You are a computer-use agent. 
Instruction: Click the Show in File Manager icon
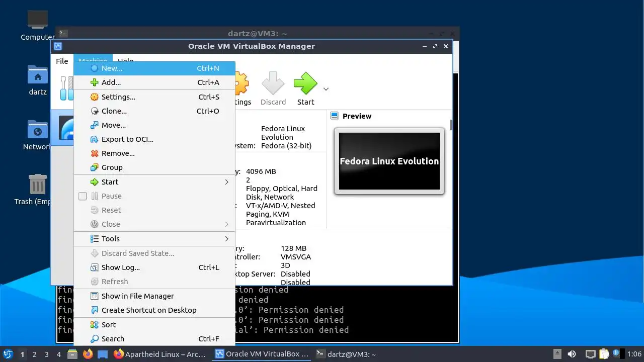click(94, 296)
